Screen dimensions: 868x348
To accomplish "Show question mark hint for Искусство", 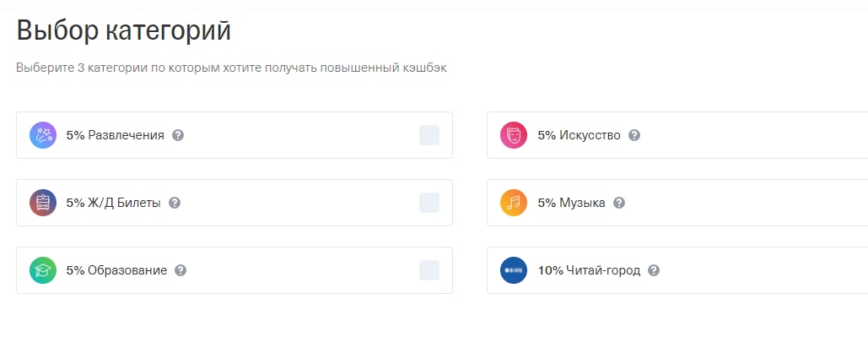I will pos(634,135).
